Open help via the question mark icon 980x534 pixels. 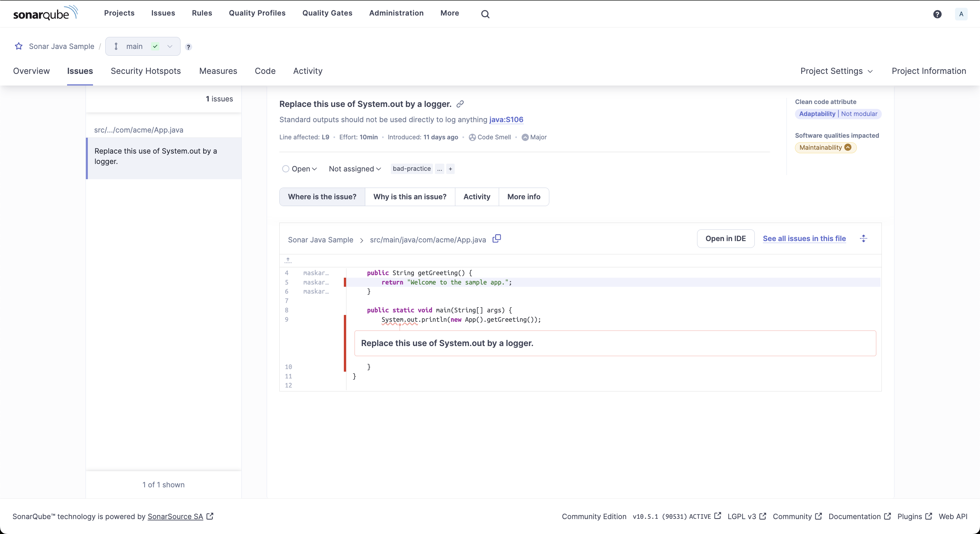click(938, 14)
